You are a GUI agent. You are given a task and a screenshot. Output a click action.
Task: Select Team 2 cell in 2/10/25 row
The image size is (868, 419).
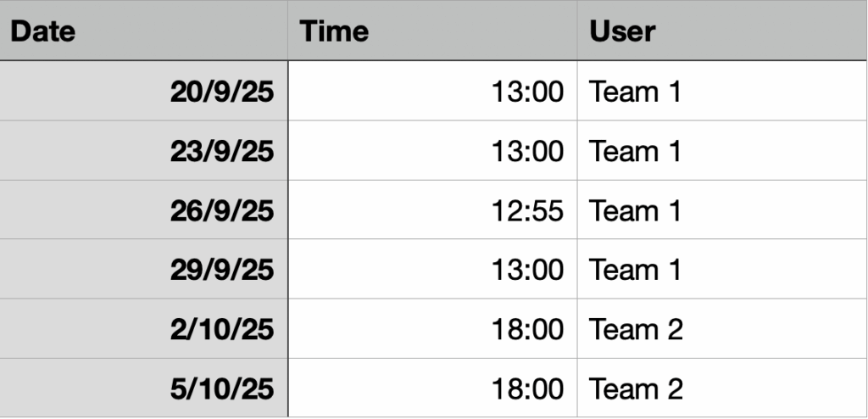click(636, 329)
